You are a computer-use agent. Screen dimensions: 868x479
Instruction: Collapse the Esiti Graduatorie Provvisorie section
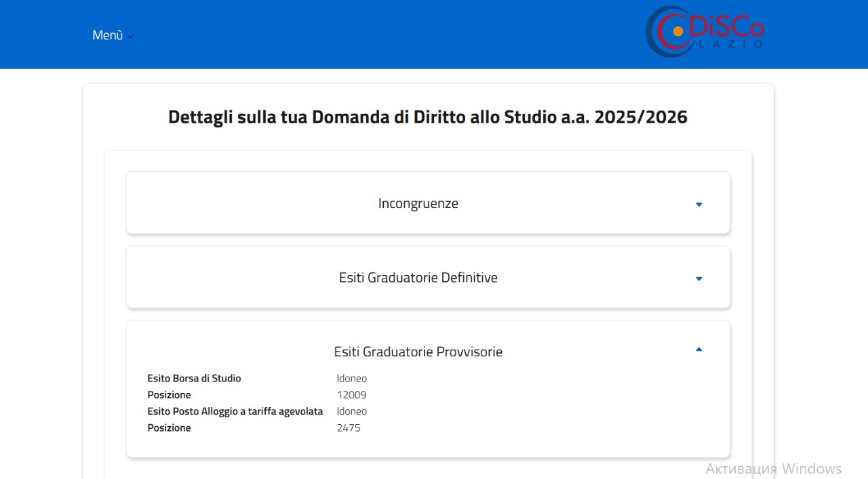[418, 352]
